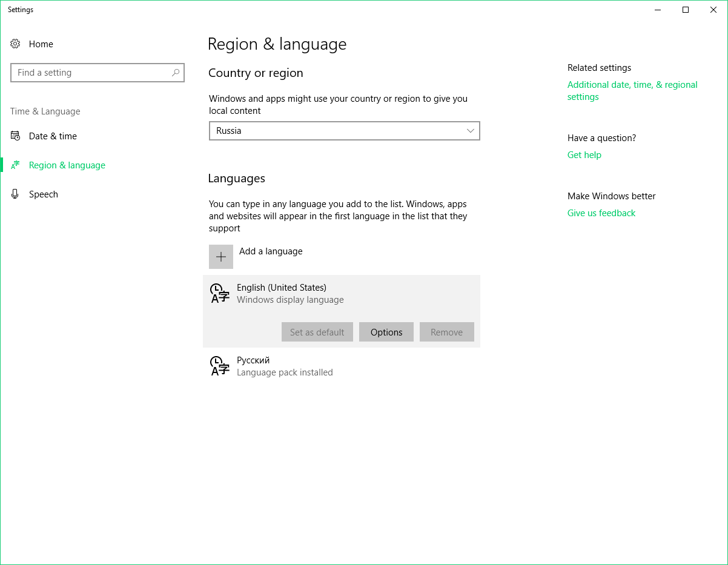The height and width of the screenshot is (565, 728).
Task: Click the Language pack installed subtitle
Action: pos(285,372)
